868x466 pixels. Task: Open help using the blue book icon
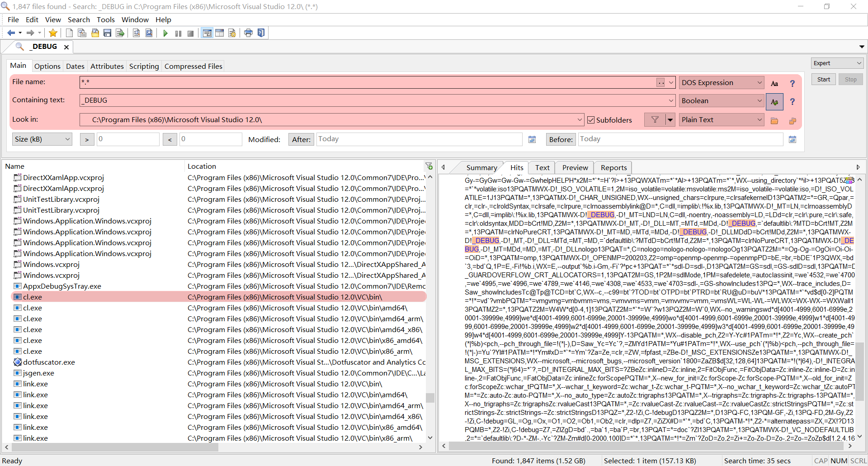pyautogui.click(x=261, y=33)
